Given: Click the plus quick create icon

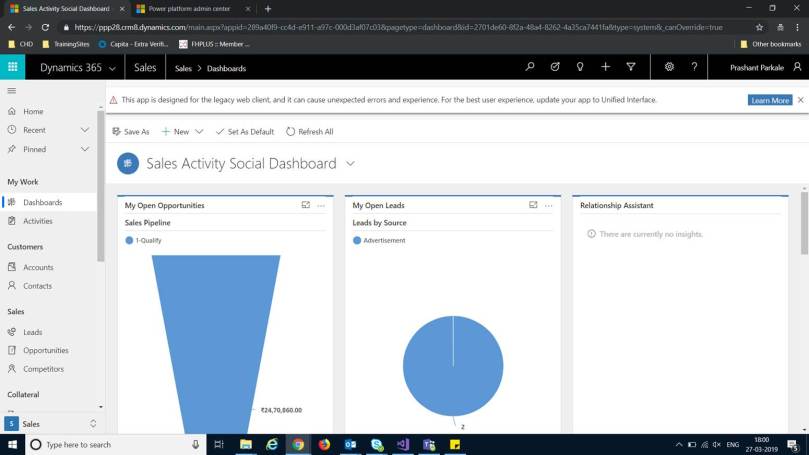Looking at the screenshot, I should [x=606, y=67].
